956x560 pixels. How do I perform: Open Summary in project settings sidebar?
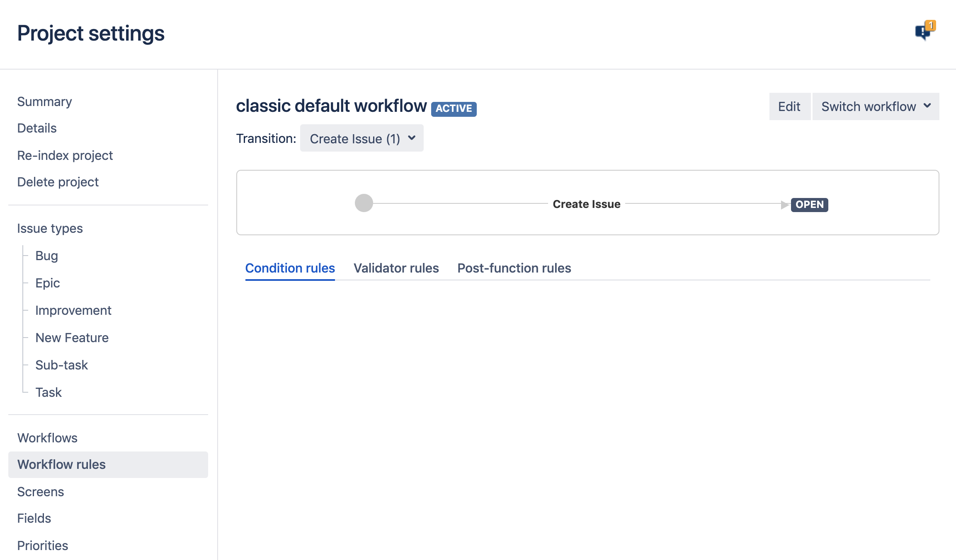click(45, 101)
